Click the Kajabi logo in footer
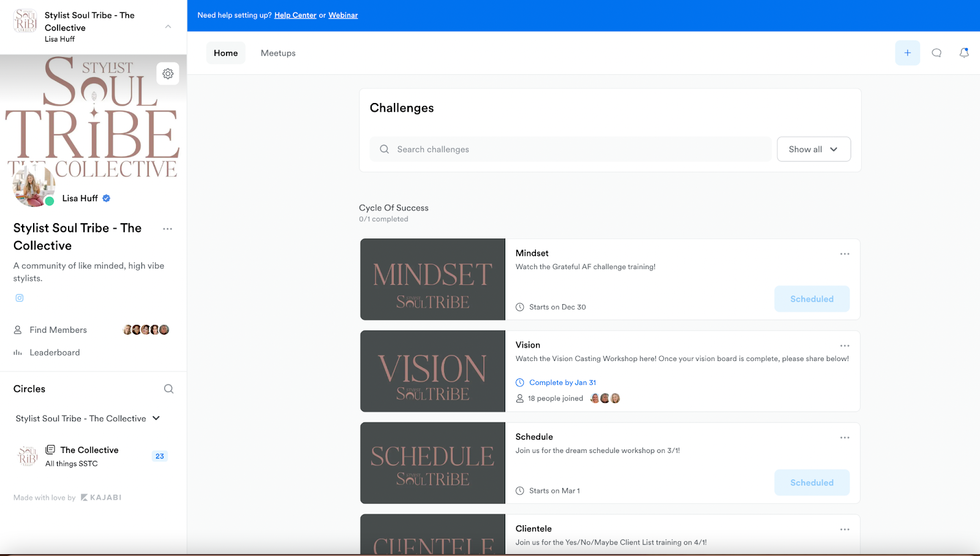 101,497
